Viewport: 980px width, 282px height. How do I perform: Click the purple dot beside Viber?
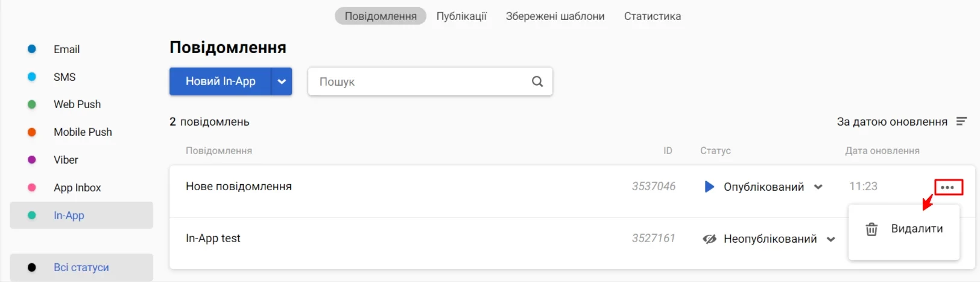coord(32,160)
